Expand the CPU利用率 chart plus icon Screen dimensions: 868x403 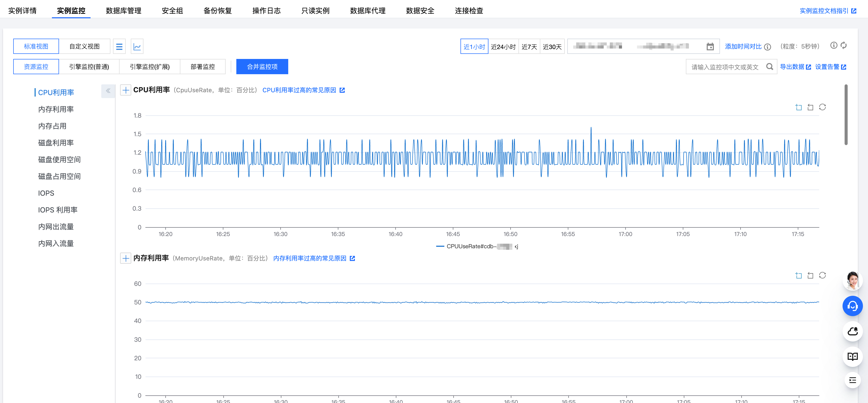pos(126,90)
